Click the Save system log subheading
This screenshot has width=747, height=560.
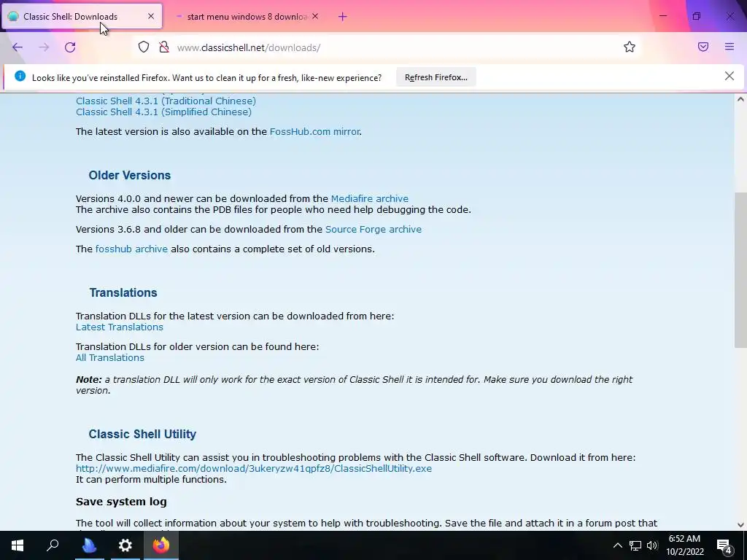coord(122,502)
